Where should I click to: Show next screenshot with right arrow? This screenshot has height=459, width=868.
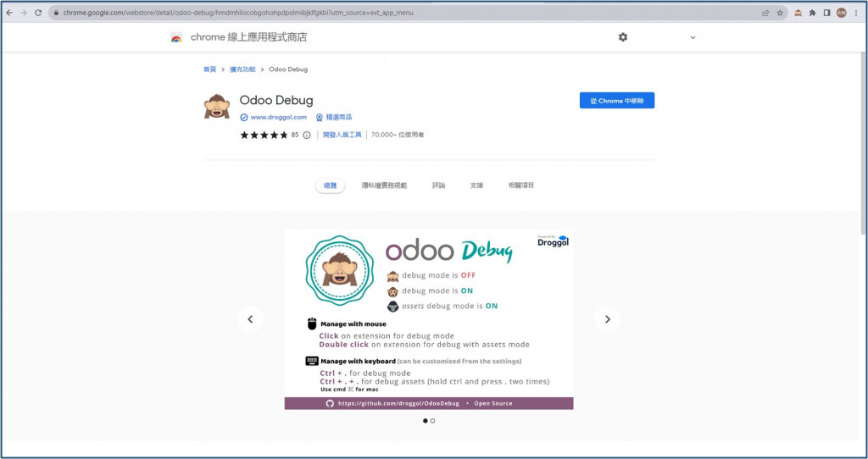pyautogui.click(x=607, y=319)
